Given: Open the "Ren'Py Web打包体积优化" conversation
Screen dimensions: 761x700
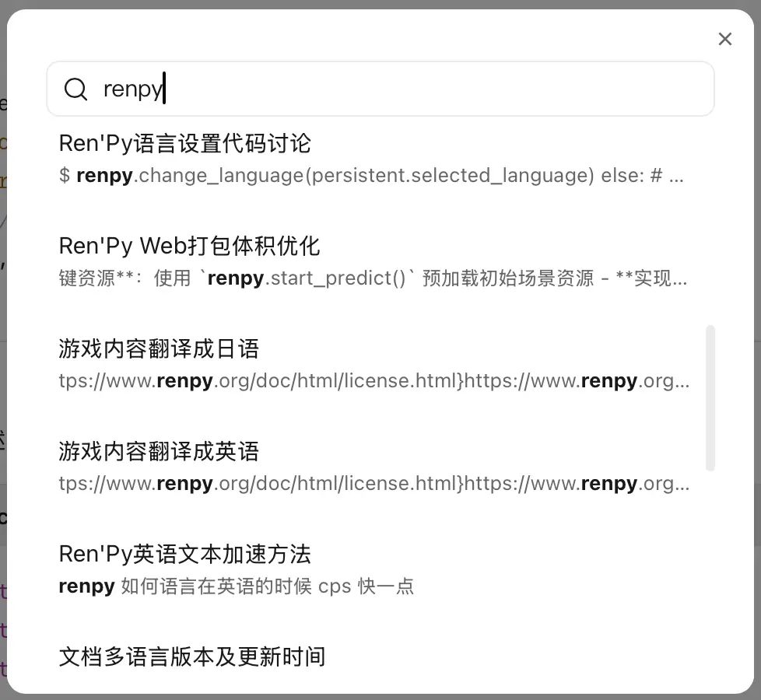Looking at the screenshot, I should [189, 246].
